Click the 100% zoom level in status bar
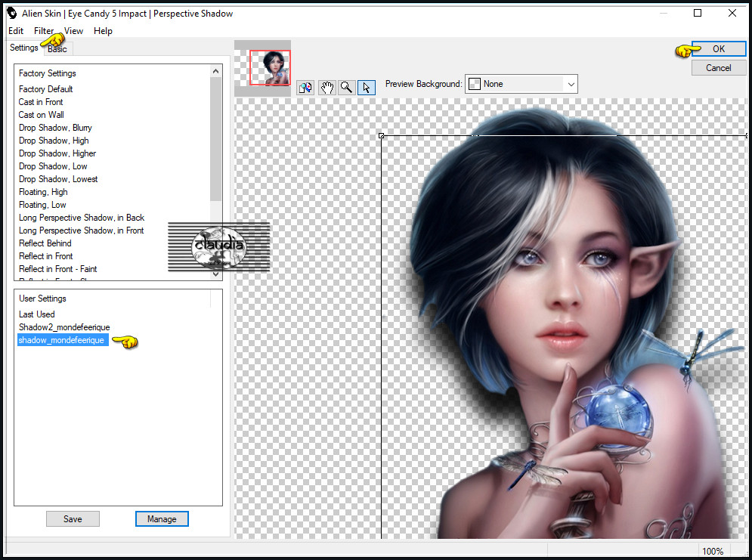 point(713,552)
